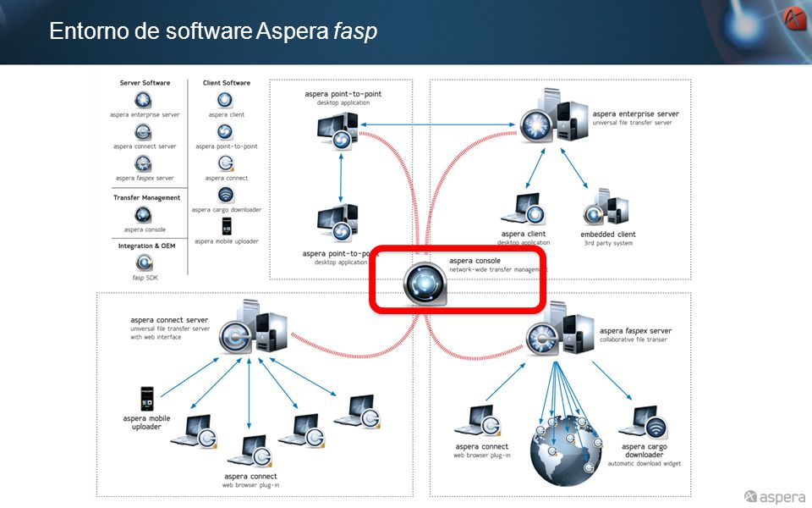Click the aspera connect legend icon
Image resolution: width=812 pixels, height=508 pixels.
226,163
